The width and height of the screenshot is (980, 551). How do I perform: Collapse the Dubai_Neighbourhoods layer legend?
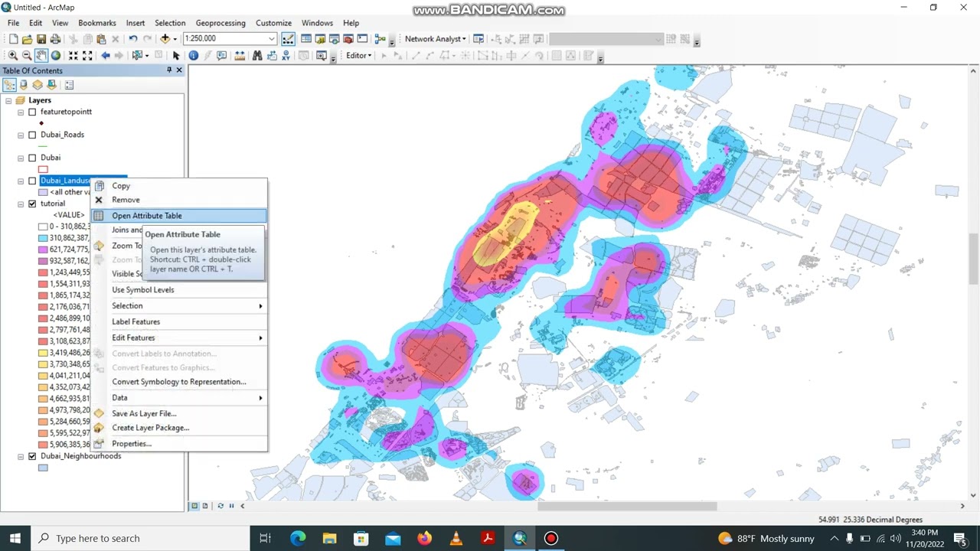pos(21,456)
